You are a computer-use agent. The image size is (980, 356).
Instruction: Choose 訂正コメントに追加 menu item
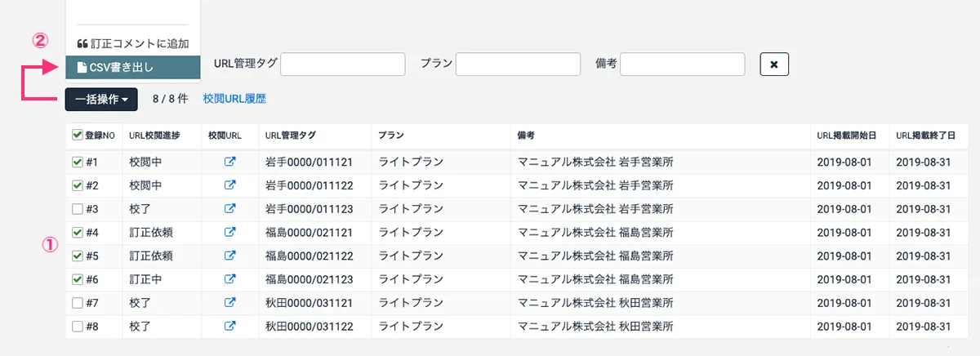132,43
